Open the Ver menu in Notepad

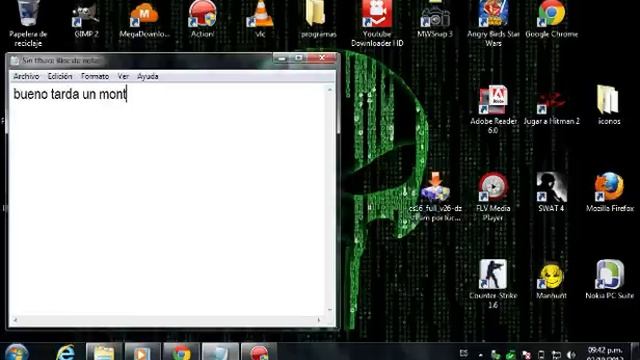[x=123, y=76]
